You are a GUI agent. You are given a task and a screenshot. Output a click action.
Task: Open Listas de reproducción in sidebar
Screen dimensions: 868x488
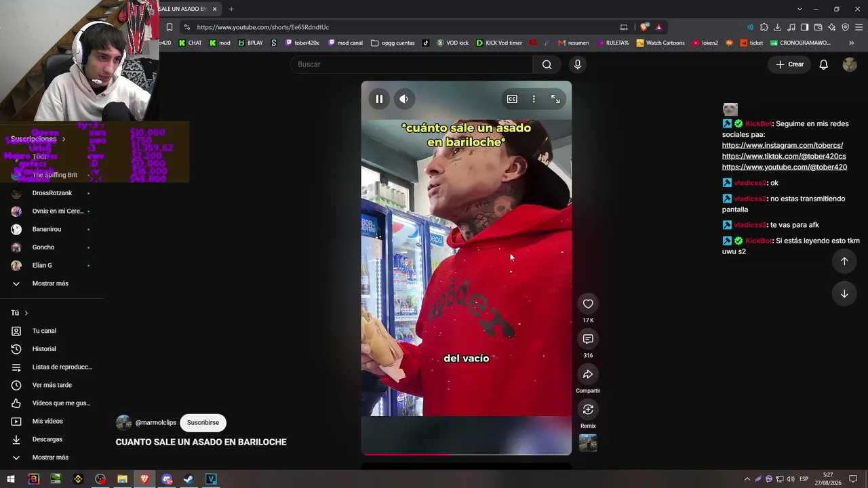click(x=62, y=367)
